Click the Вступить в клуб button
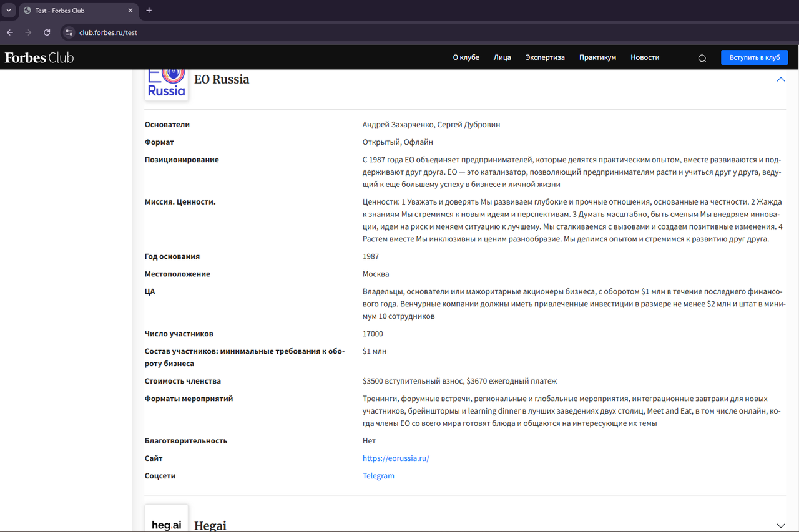This screenshot has height=532, width=799. point(755,57)
